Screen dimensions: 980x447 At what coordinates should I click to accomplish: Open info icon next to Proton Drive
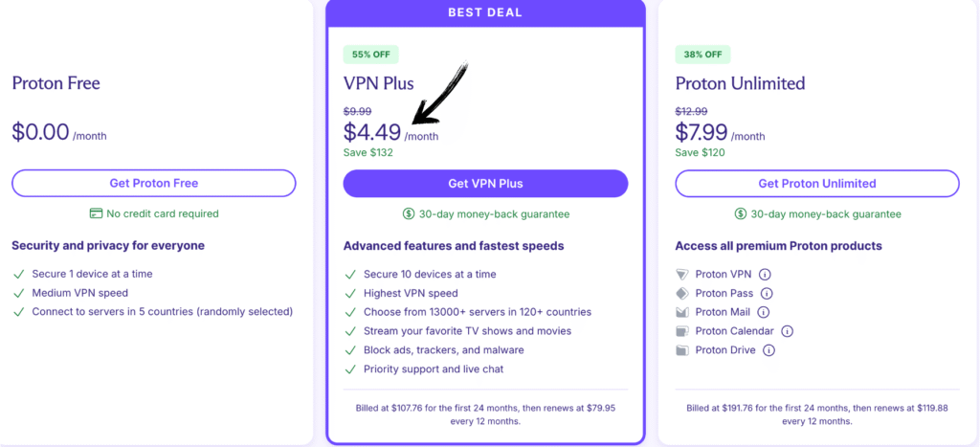coord(768,350)
